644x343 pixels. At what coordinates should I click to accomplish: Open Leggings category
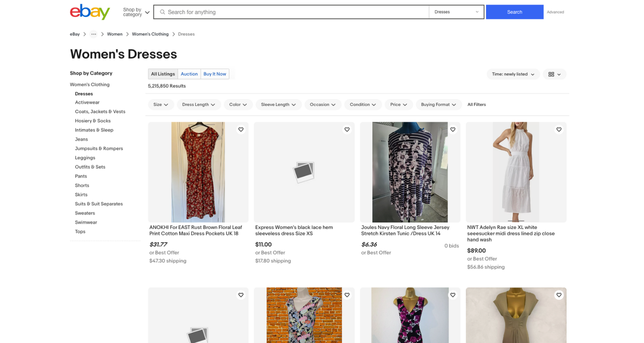(x=85, y=158)
